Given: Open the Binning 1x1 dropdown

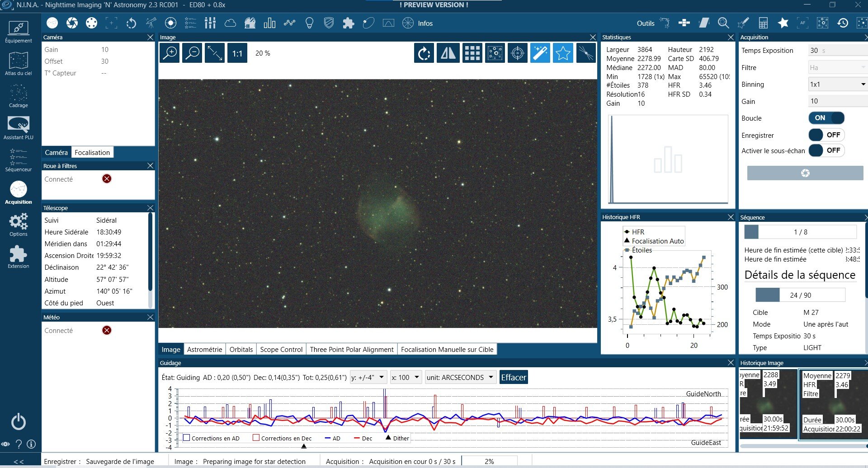Looking at the screenshot, I should (837, 84).
